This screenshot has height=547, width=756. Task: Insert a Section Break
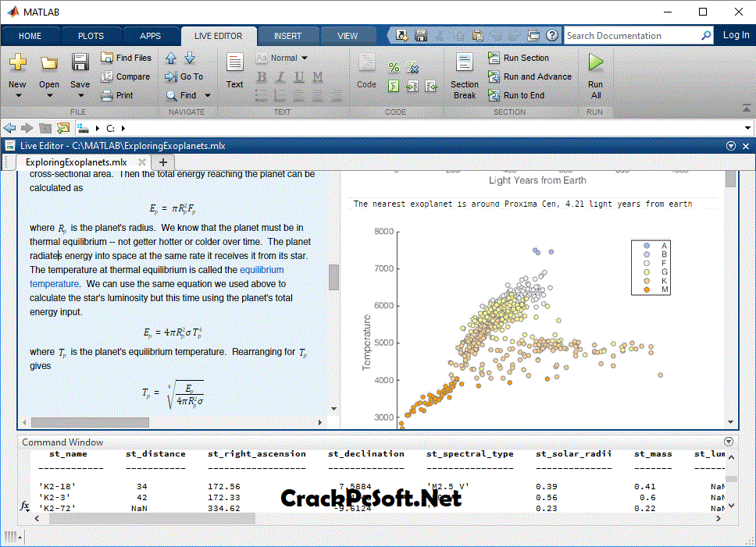(x=465, y=76)
